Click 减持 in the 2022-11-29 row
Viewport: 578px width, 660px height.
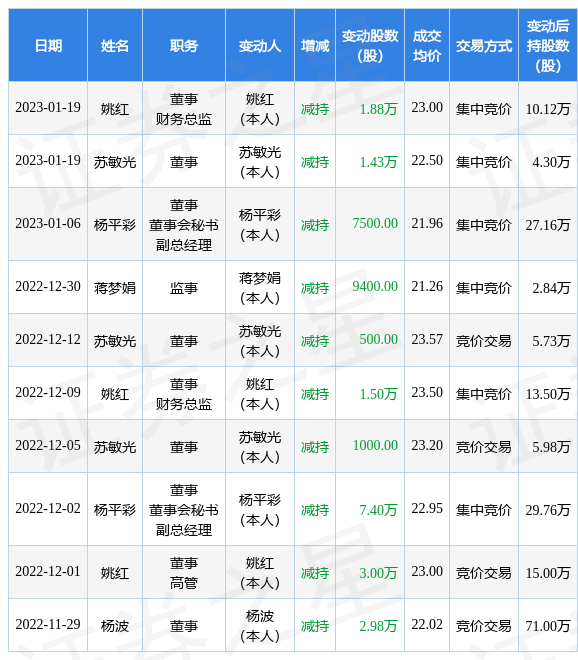click(x=315, y=626)
